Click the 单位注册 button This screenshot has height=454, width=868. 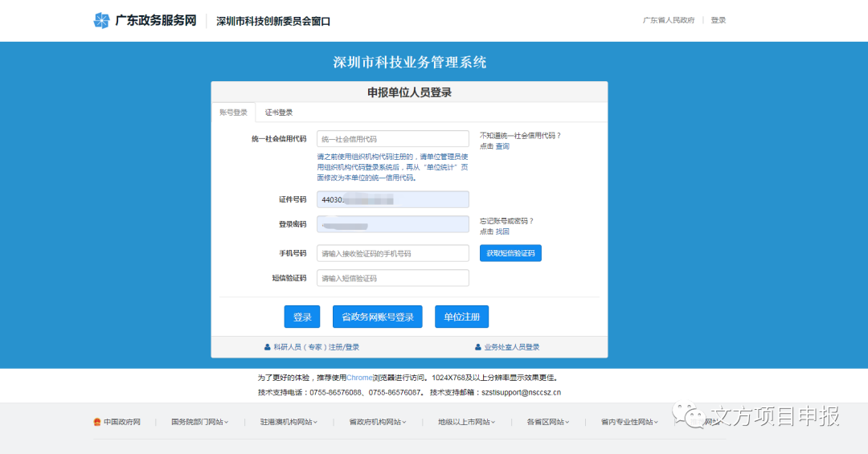coord(461,317)
